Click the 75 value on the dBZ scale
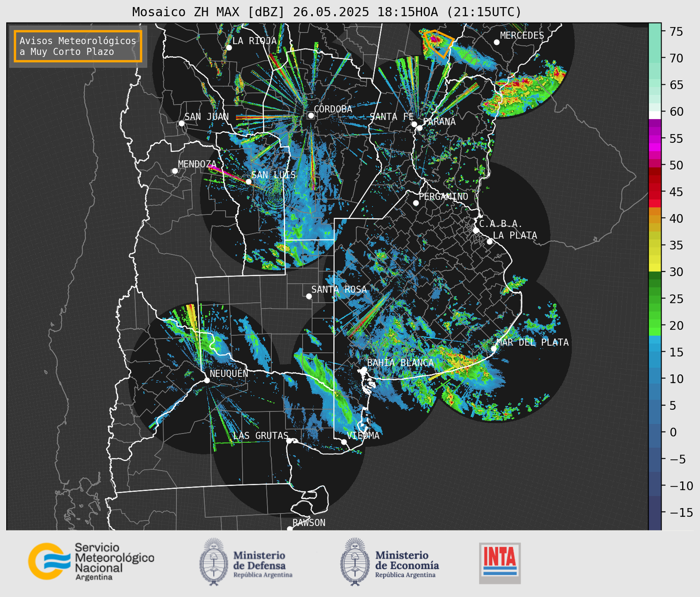Screen dimensions: 700x597 pos(676,32)
